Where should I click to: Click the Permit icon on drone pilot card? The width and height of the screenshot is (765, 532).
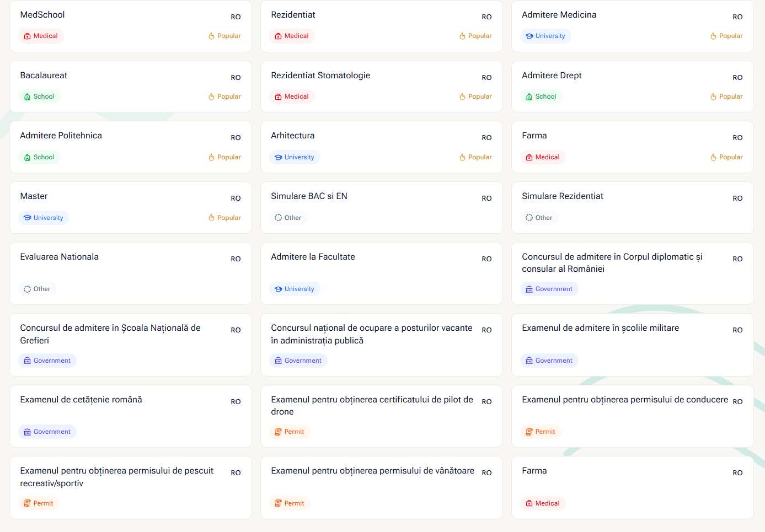(x=278, y=432)
